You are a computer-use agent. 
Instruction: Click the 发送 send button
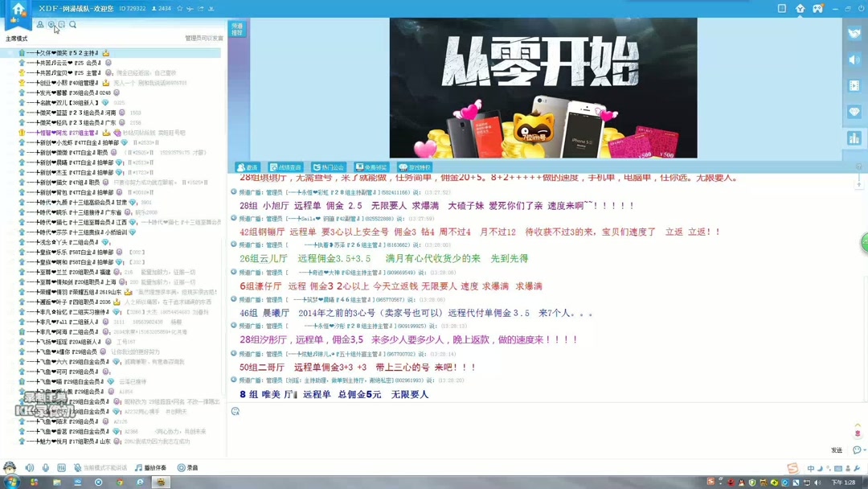(x=836, y=449)
